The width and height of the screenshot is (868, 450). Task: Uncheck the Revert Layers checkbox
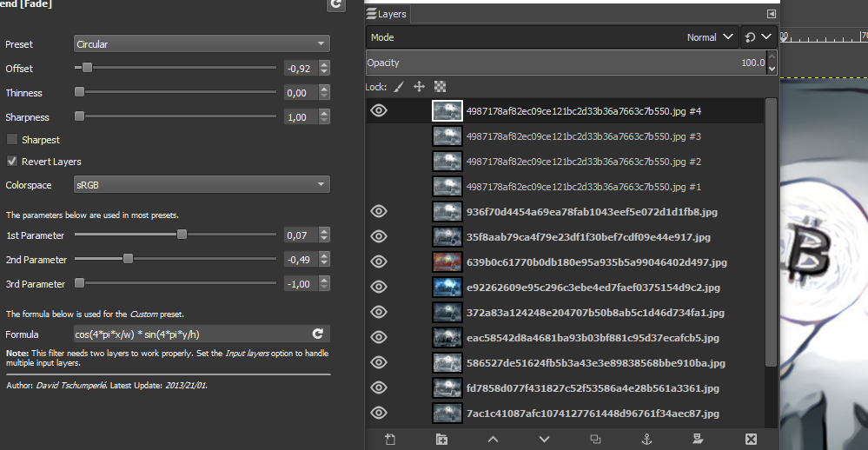(x=11, y=161)
